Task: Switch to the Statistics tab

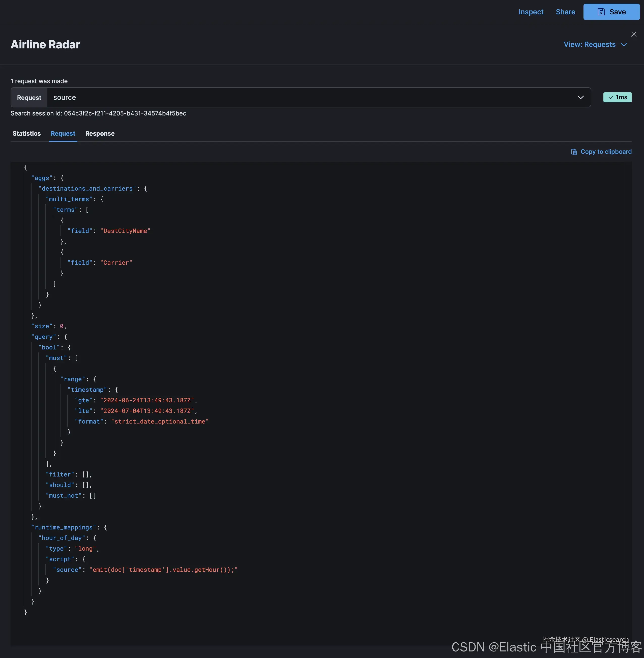Action: pos(26,134)
